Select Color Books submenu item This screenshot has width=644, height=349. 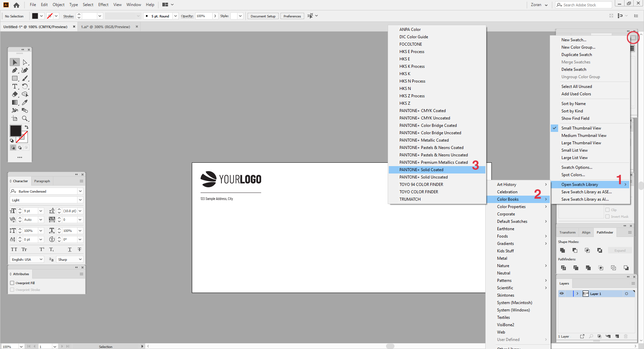click(518, 199)
